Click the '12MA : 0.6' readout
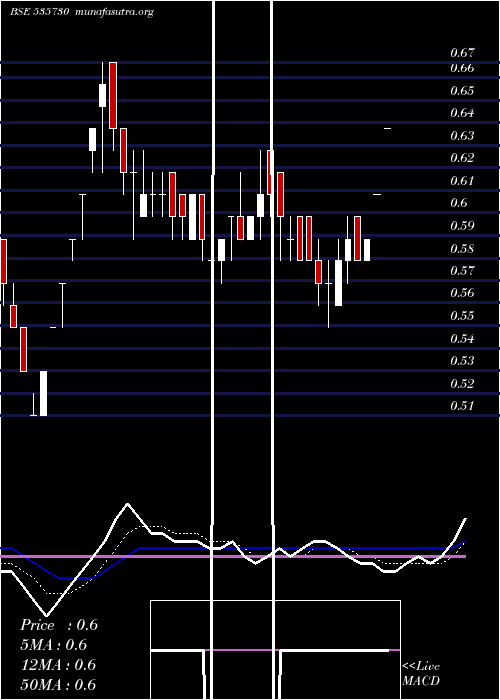This screenshot has width=500, height=700. click(x=59, y=665)
